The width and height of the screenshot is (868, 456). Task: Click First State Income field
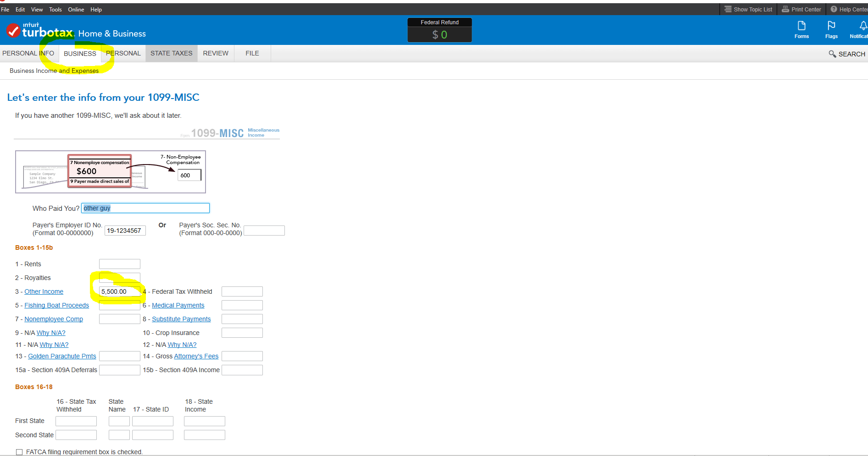tap(205, 421)
